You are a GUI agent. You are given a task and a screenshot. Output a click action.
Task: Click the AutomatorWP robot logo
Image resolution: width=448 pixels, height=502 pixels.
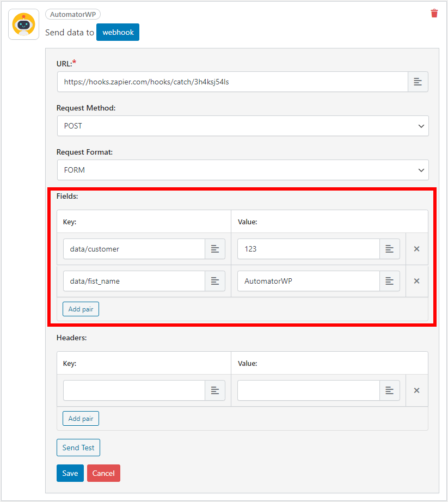(x=23, y=24)
